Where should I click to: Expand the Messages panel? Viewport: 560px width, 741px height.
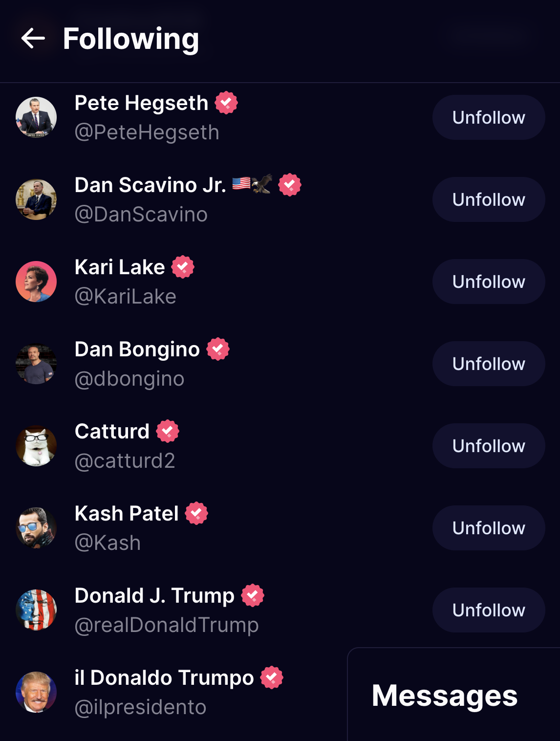[x=444, y=696]
